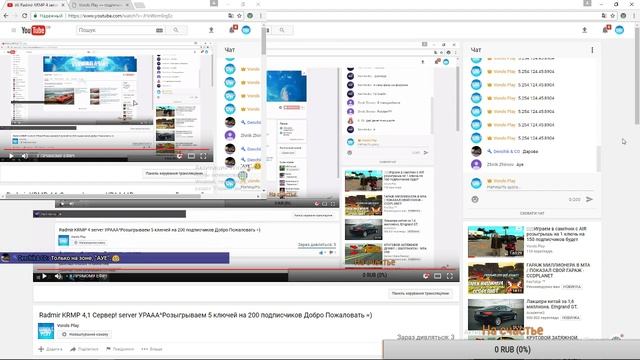This screenshot has width=640, height=360.
Task: Open first recommended thumbnail on the right sidebar
Action: pos(496,241)
